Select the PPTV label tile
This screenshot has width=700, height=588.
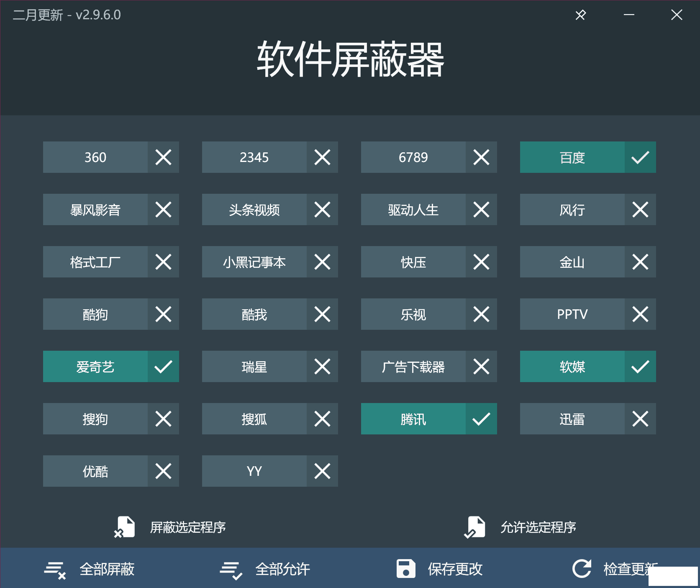coord(572,314)
